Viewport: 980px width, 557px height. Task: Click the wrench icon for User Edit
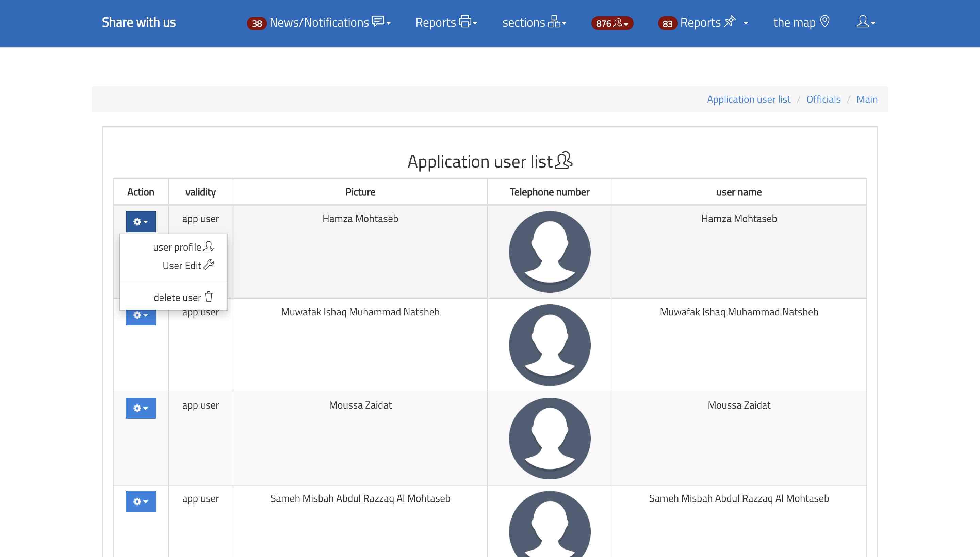coord(209,265)
